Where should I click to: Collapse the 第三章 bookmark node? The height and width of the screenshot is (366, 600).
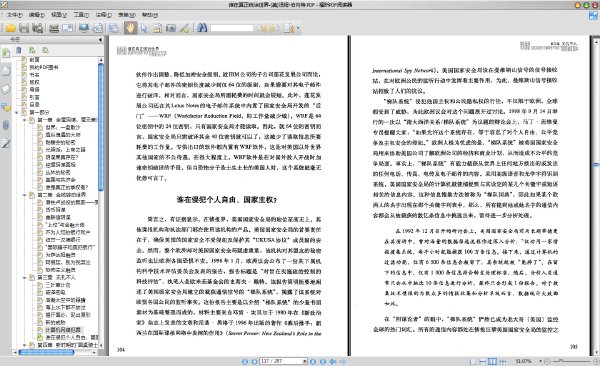pos(24,278)
